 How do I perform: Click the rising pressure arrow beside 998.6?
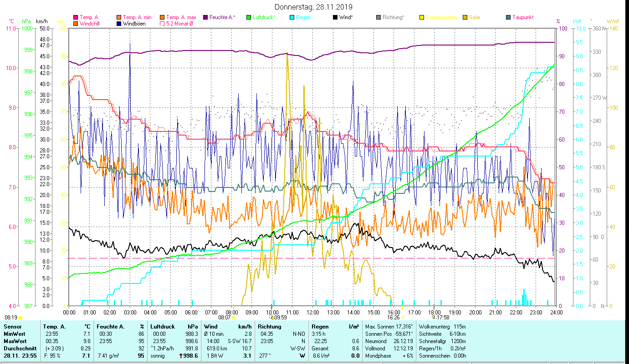[x=181, y=356]
